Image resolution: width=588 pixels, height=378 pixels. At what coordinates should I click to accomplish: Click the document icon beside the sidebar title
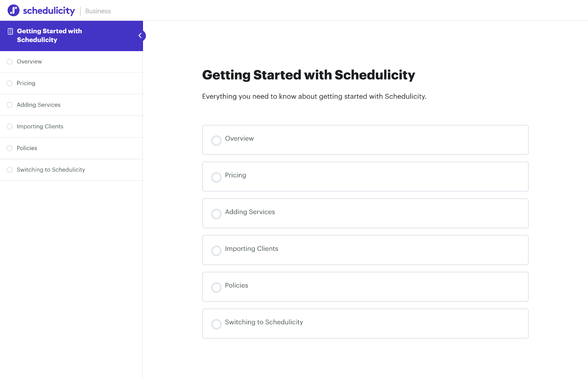[x=10, y=32]
